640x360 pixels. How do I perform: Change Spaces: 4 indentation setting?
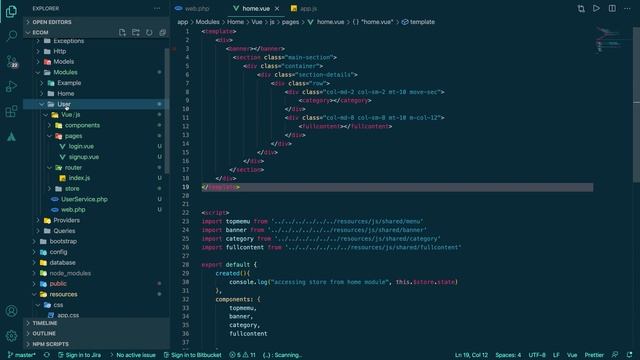pos(508,355)
